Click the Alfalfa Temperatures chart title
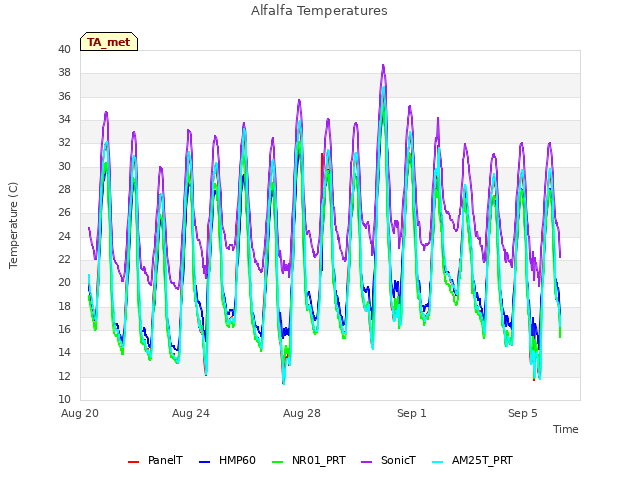The image size is (640, 480). point(319,11)
